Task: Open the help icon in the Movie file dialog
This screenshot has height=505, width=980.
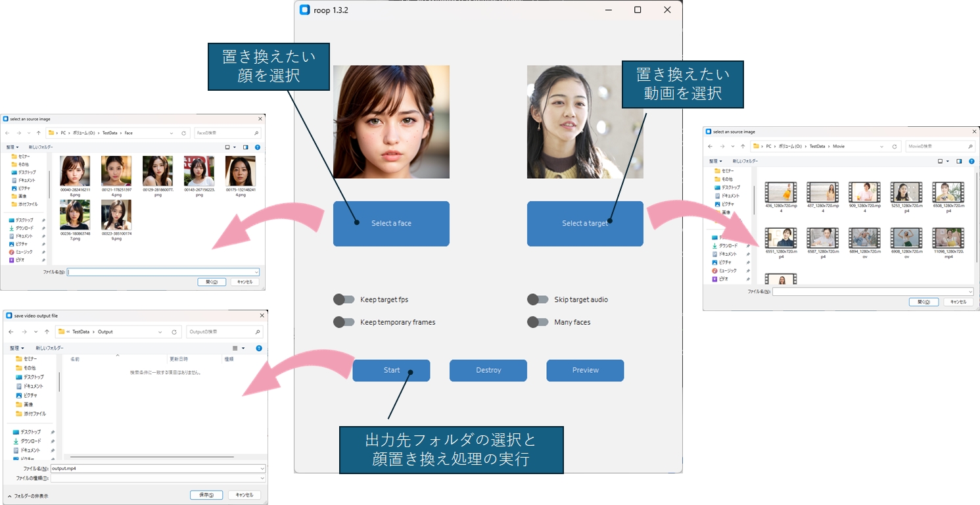Action: pos(972,160)
